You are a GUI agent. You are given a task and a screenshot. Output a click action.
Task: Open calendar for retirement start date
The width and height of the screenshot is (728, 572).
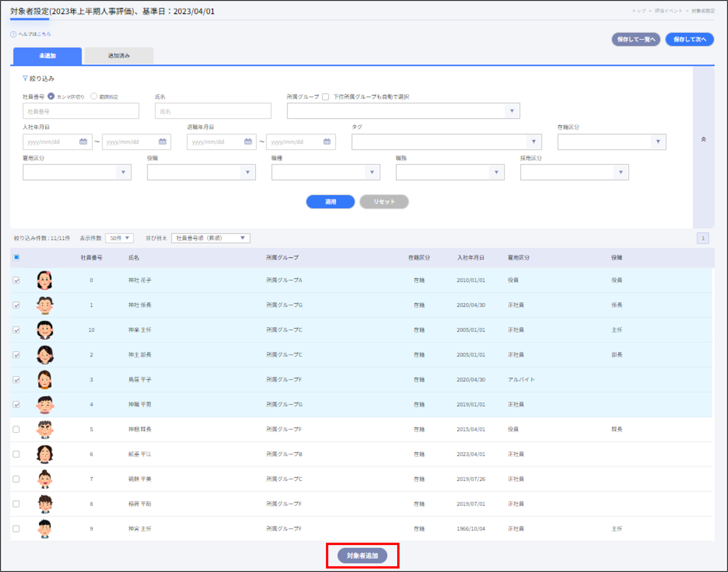pyautogui.click(x=248, y=142)
